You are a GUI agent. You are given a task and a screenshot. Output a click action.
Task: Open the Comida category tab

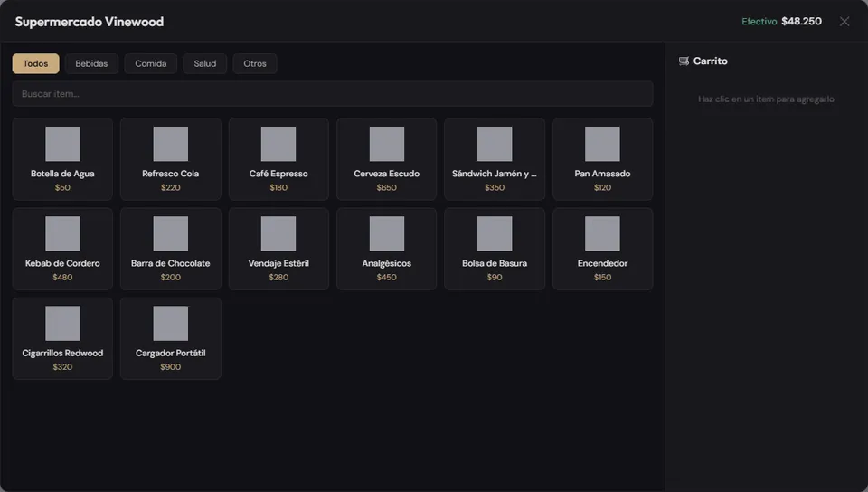coord(151,63)
